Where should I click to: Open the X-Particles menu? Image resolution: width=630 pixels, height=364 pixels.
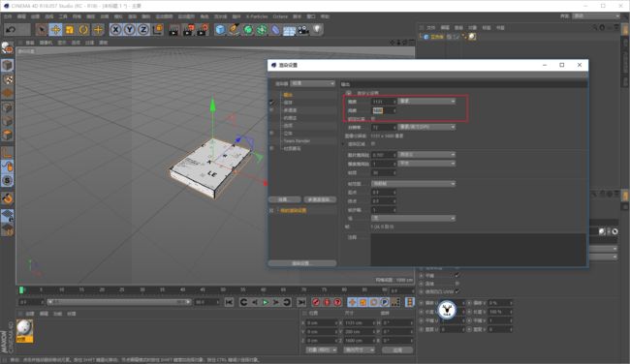coord(256,16)
